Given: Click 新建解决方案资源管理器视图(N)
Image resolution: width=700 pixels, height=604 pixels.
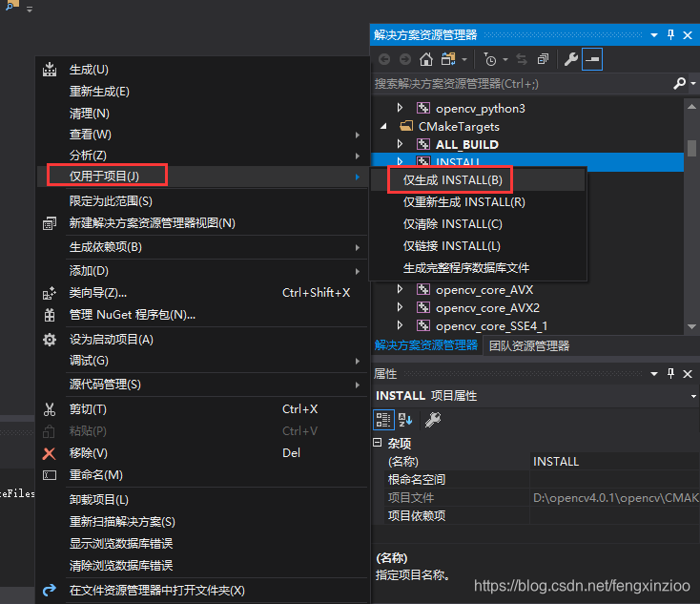Looking at the screenshot, I should (203, 223).
